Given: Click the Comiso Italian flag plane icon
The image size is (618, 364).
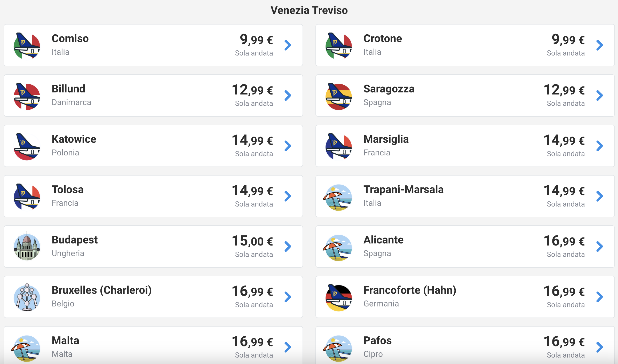Looking at the screenshot, I should [27, 45].
